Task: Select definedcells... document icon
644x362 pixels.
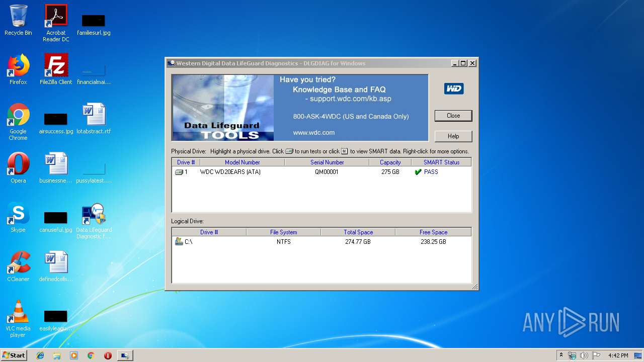Action: coord(56,266)
